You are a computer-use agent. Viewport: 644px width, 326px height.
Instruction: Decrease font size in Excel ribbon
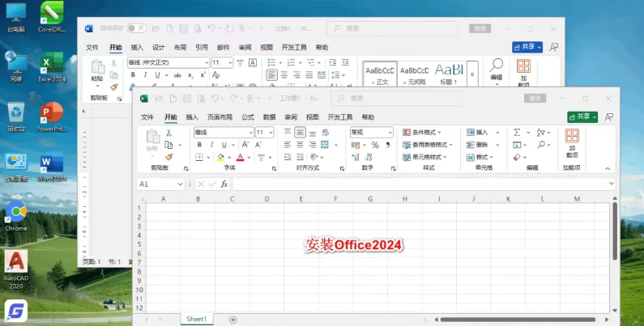pos(258,145)
